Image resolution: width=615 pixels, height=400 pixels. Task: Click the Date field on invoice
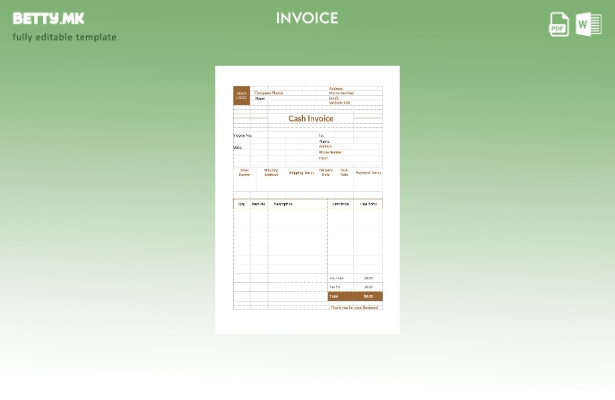click(238, 147)
